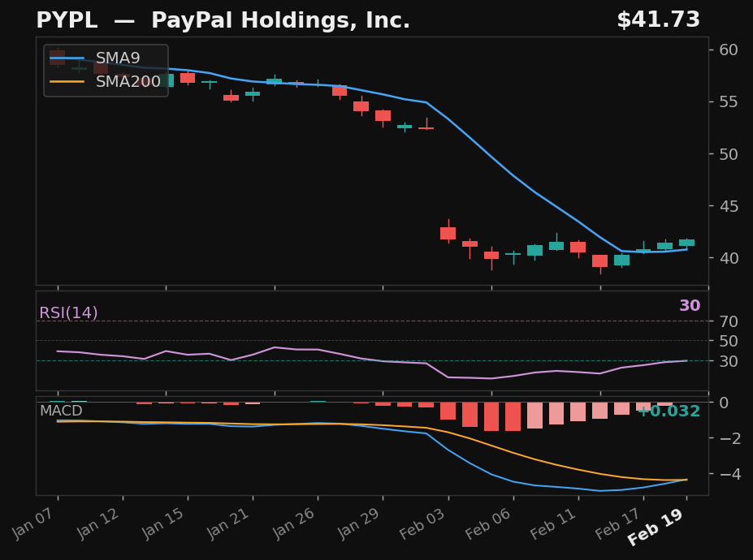
Task: Click the RSI current value 30 in purple
Action: pyautogui.click(x=690, y=306)
